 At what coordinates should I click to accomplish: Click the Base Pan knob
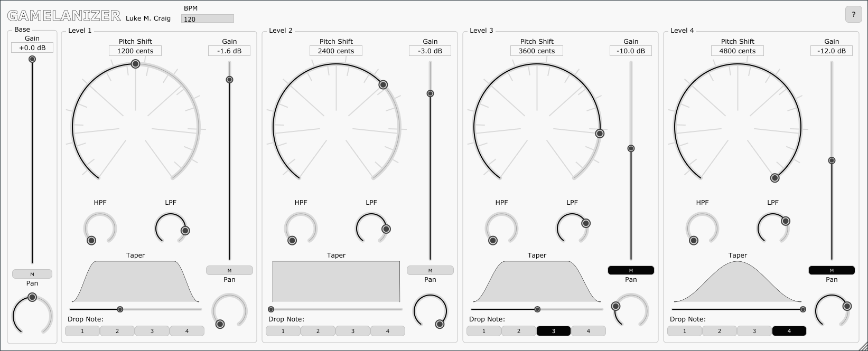coord(32,314)
